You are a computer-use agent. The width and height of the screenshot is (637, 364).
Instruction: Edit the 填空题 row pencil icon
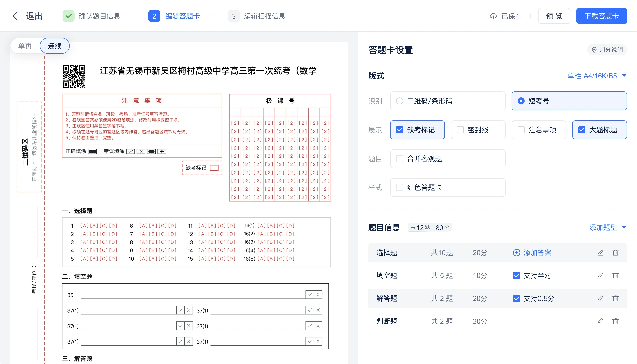point(601,275)
